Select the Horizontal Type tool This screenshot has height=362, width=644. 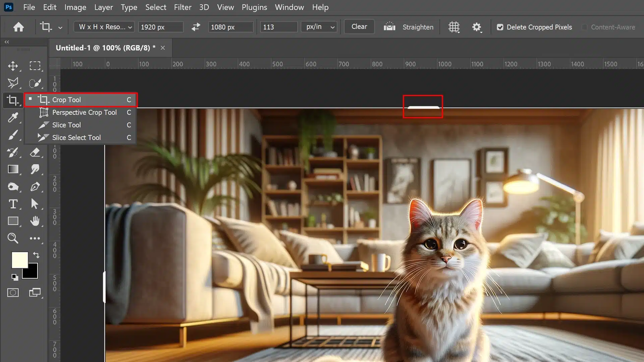[13, 204]
